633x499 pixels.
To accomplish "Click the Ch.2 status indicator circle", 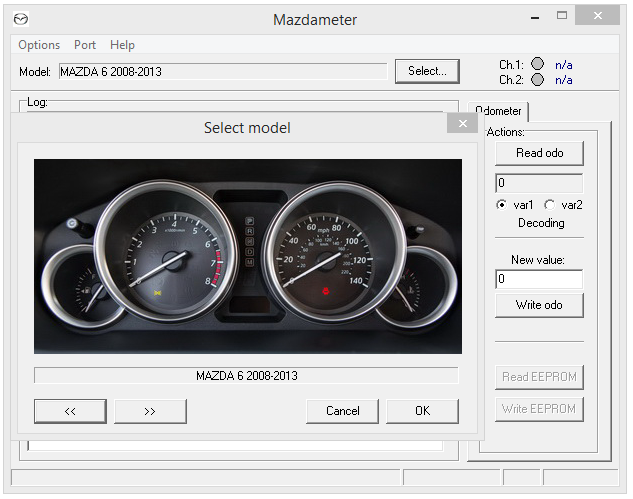I will coord(538,80).
